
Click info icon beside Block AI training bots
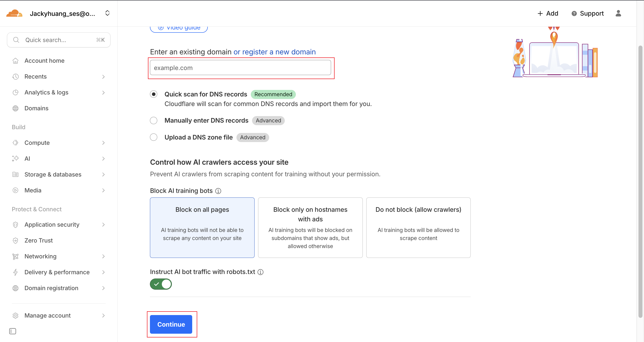tap(218, 191)
